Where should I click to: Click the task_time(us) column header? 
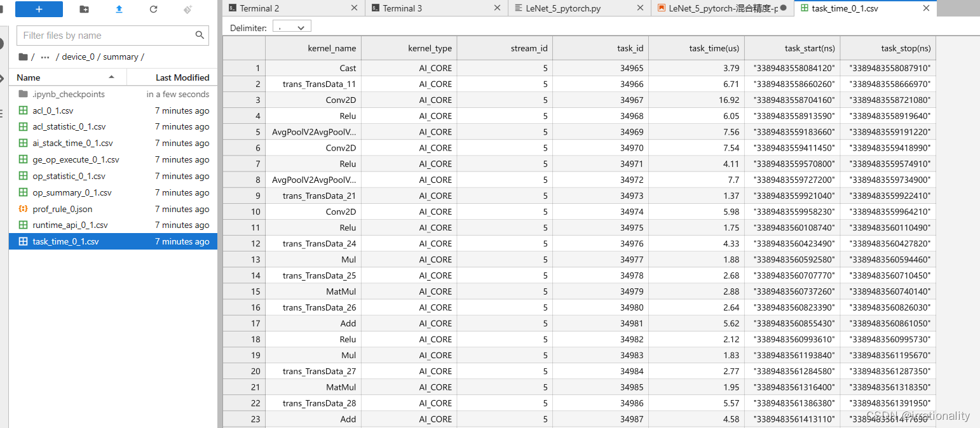697,48
